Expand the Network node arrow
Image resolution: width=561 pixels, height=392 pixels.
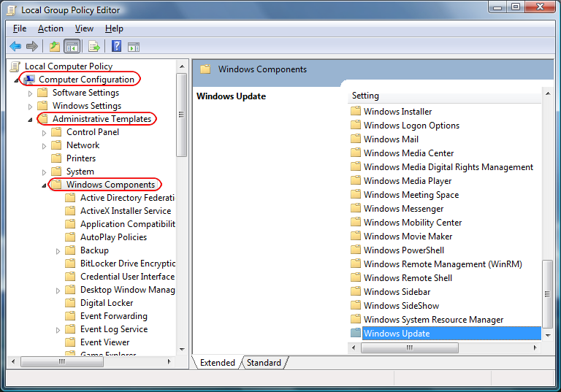click(45, 146)
